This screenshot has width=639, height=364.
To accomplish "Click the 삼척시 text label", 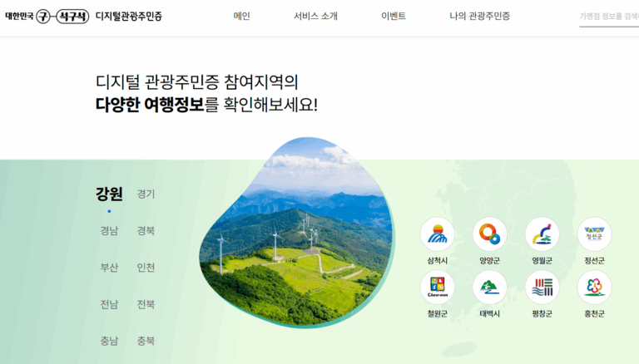I will (x=438, y=261).
